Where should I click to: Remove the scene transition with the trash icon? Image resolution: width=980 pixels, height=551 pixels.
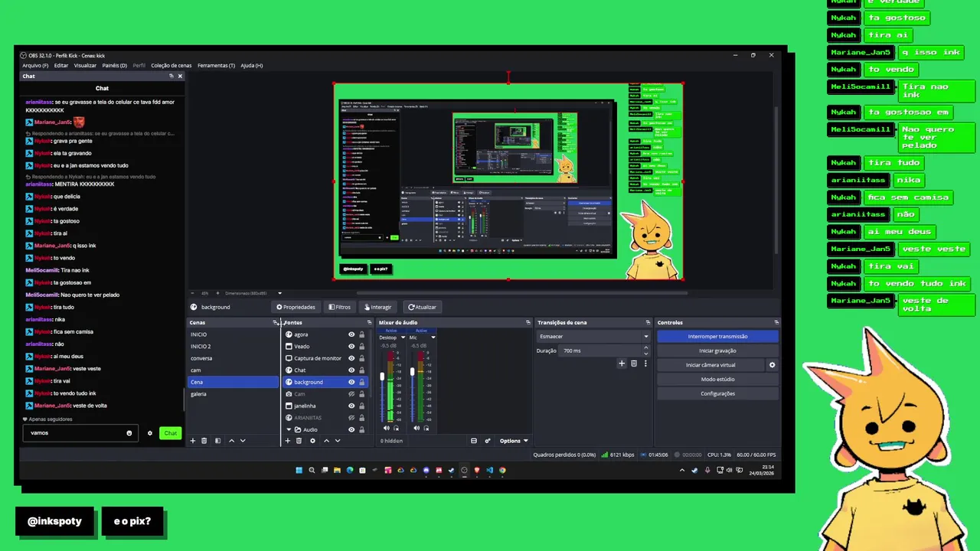coord(634,364)
